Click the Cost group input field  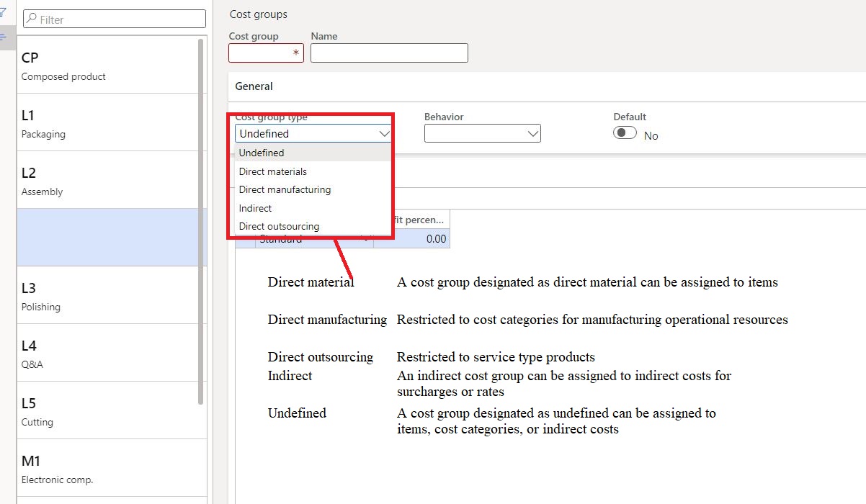point(262,53)
